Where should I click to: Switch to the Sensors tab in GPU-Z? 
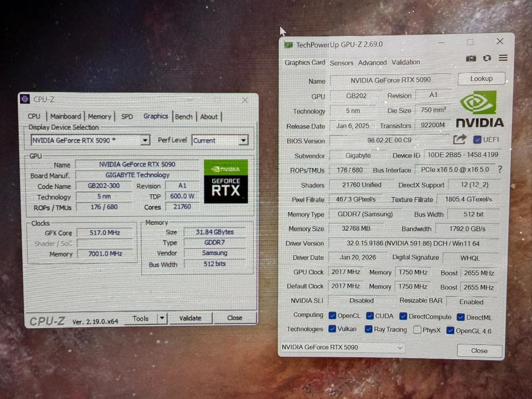pos(341,63)
